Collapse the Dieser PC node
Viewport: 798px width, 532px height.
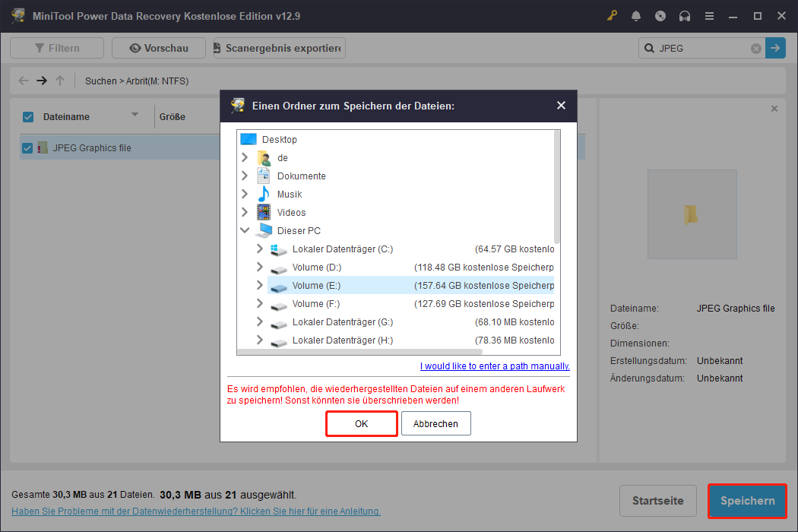(245, 230)
